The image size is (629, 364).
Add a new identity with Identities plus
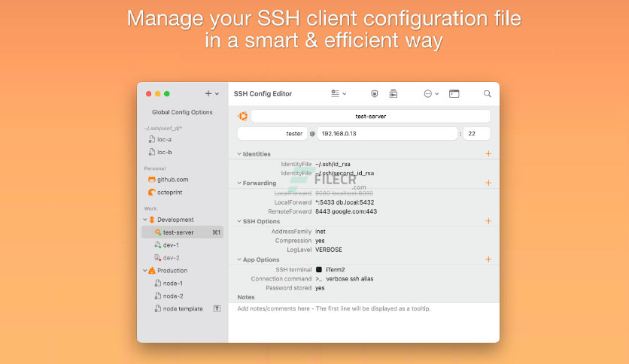coord(488,153)
